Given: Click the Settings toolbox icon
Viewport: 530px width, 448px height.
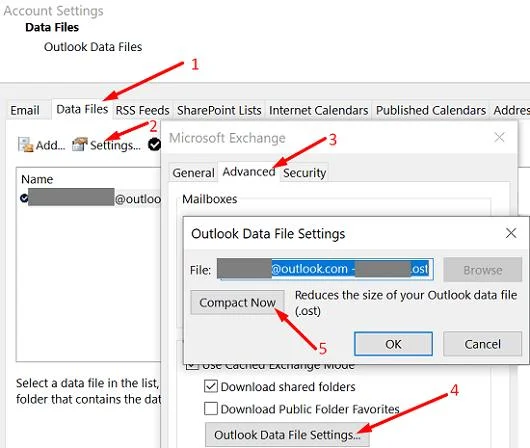Looking at the screenshot, I should point(80,144).
